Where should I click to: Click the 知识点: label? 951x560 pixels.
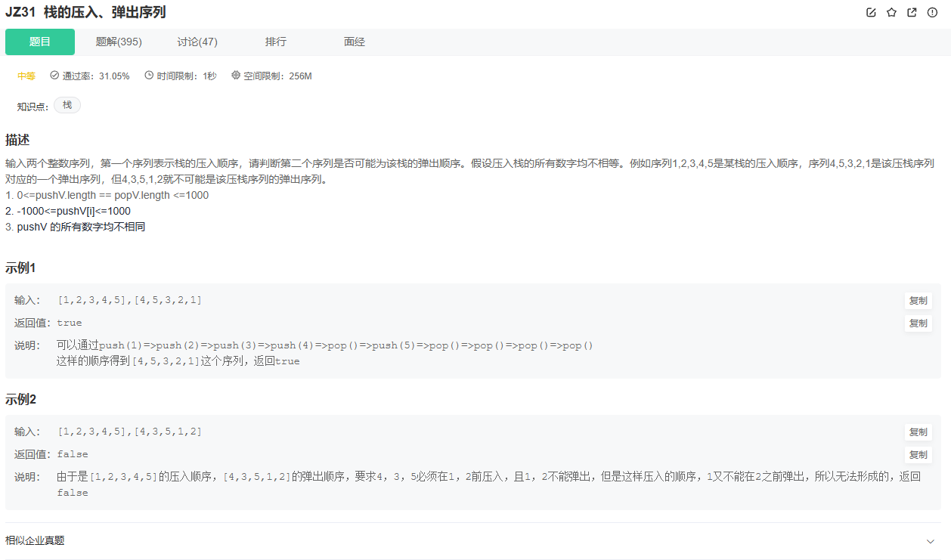tap(33, 107)
